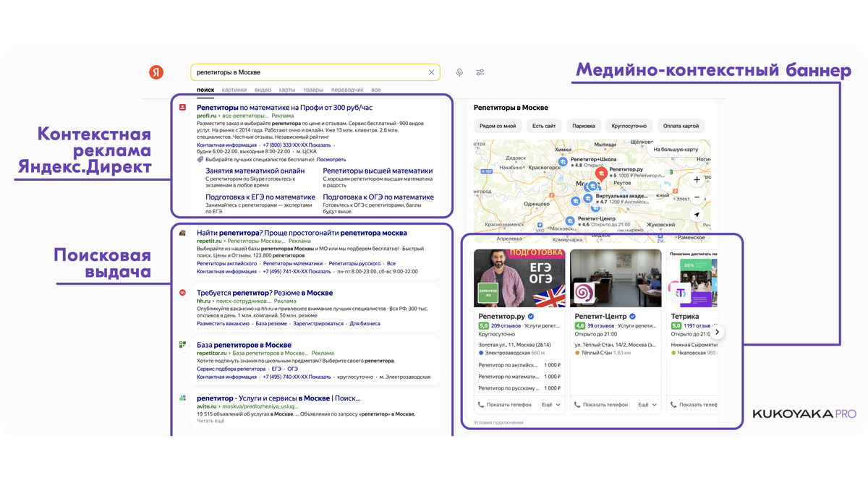
Task: Click the repetit.ru favicon icon
Action: point(183,233)
